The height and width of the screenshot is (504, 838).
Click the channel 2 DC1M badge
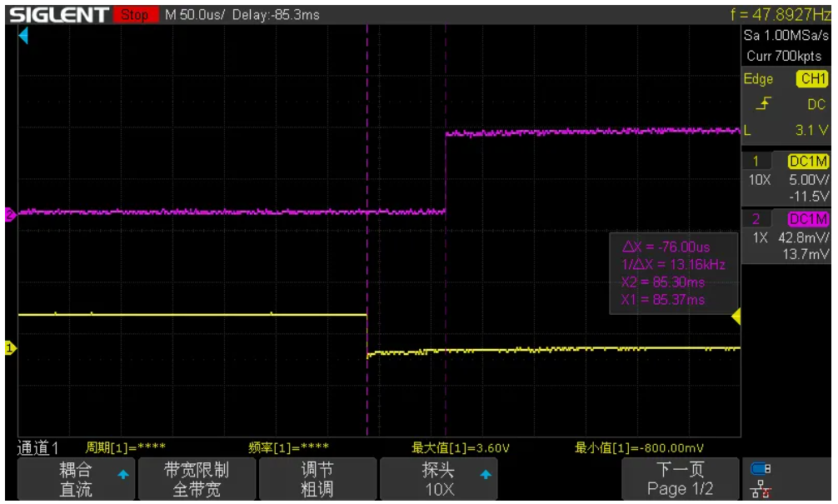point(807,219)
